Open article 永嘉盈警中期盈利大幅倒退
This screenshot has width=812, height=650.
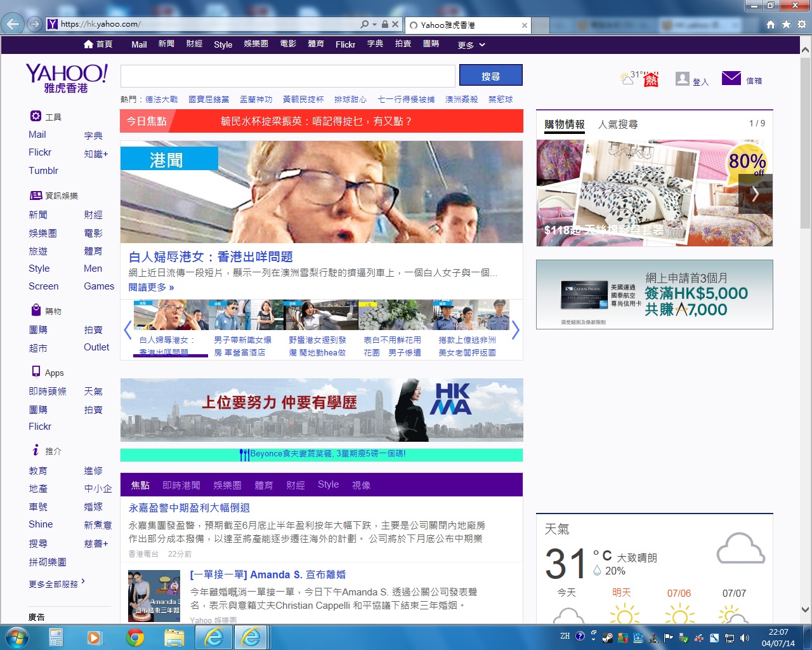tap(189, 508)
